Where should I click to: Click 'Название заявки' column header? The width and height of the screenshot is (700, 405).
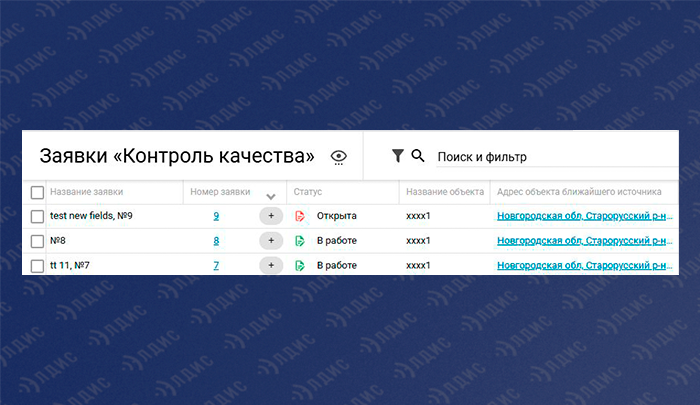tap(87, 192)
